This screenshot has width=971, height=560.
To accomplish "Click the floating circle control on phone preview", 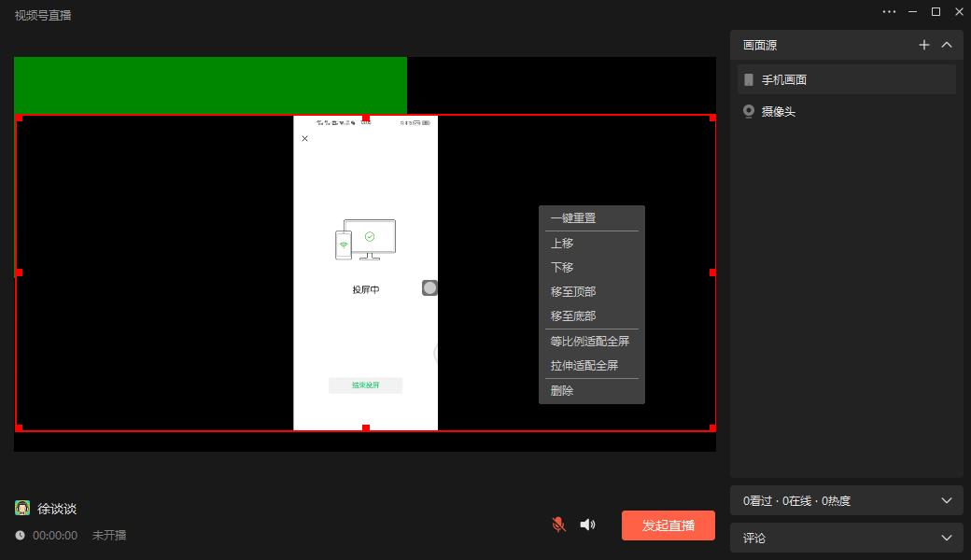I will (x=429, y=287).
